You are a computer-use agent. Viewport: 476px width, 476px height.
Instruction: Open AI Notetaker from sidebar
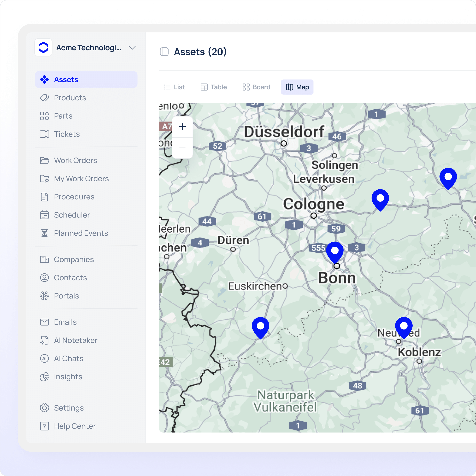click(x=75, y=340)
